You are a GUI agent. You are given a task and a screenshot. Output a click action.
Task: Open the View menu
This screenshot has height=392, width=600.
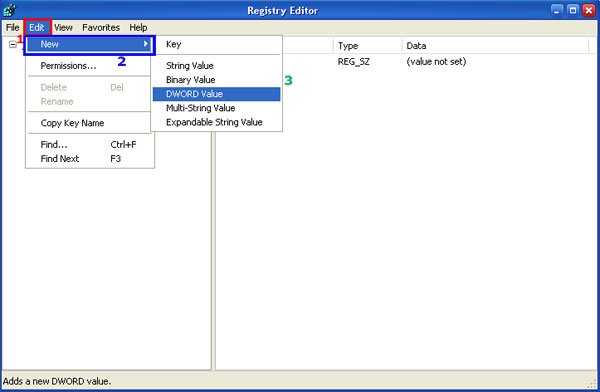(x=63, y=28)
